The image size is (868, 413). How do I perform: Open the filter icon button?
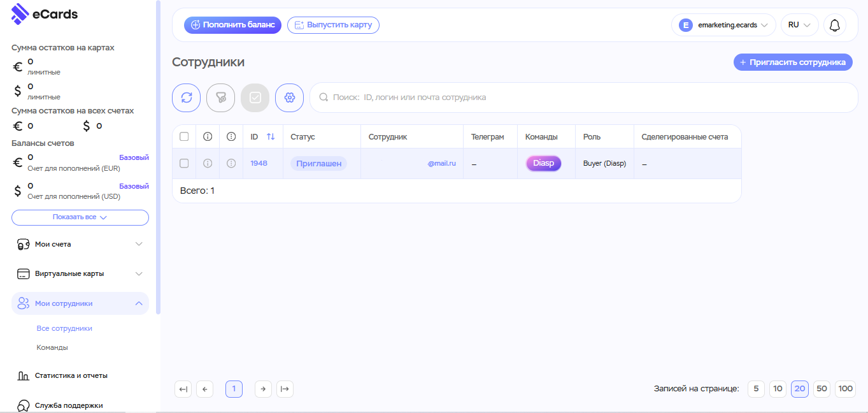click(220, 98)
